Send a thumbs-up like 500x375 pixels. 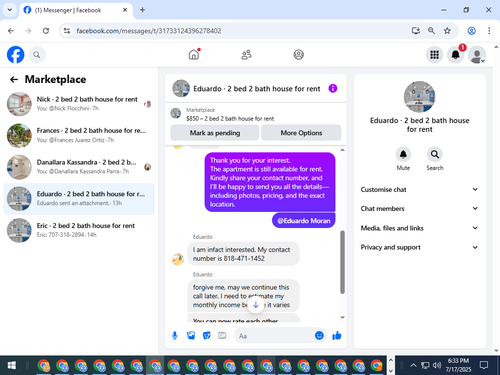[x=337, y=336]
